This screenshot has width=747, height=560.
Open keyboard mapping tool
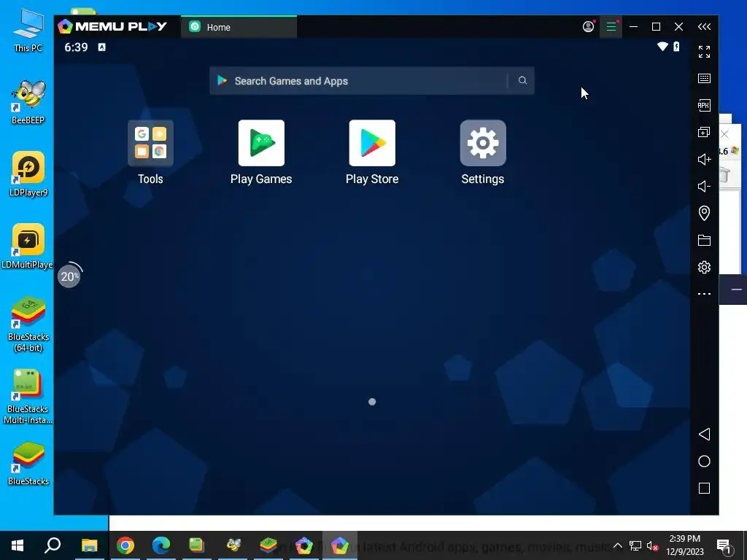[704, 78]
